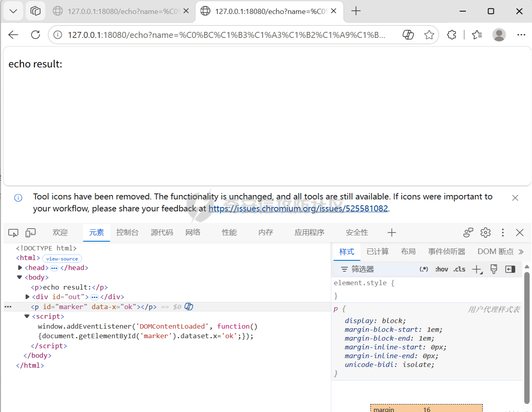This screenshot has width=532, height=412.
Task: Toggle the computed styles sidebar pane
Action: pos(510,269)
